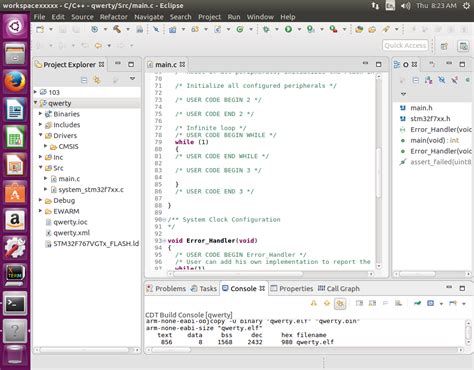Image resolution: width=474 pixels, height=370 pixels.
Task: Select qwerty.xml file
Action: 71,233
